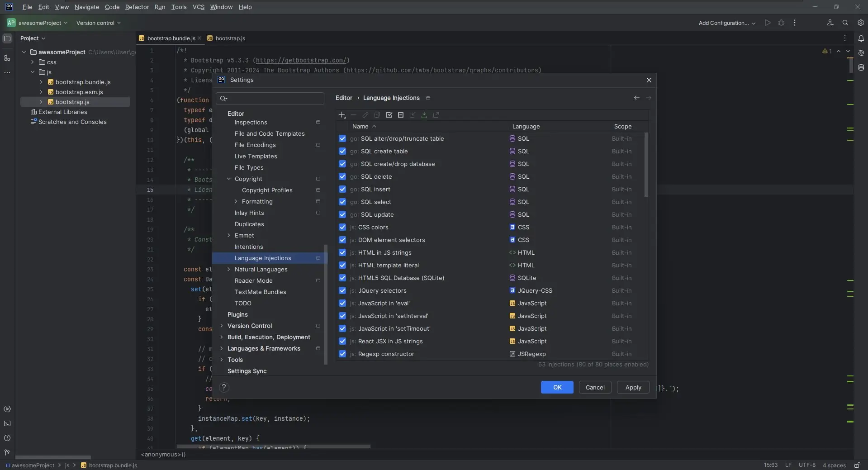The image size is (868, 470).
Task: Click the Disable Selected Injections icon
Action: [401, 115]
